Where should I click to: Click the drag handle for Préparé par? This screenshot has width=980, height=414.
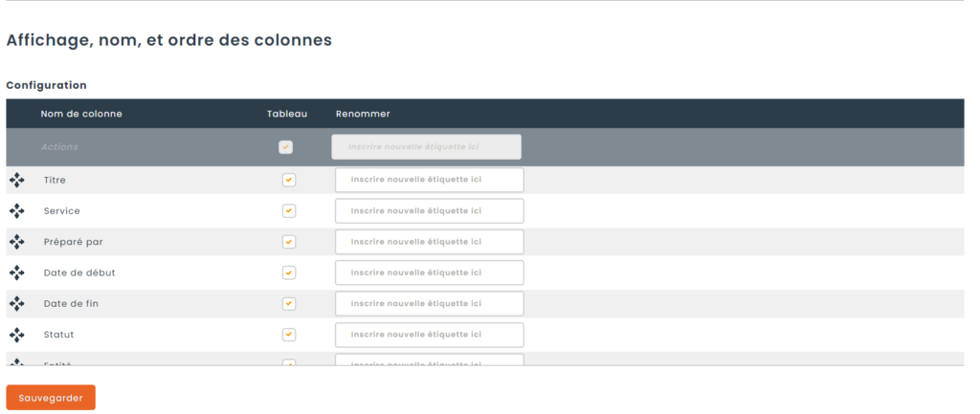[x=17, y=242]
